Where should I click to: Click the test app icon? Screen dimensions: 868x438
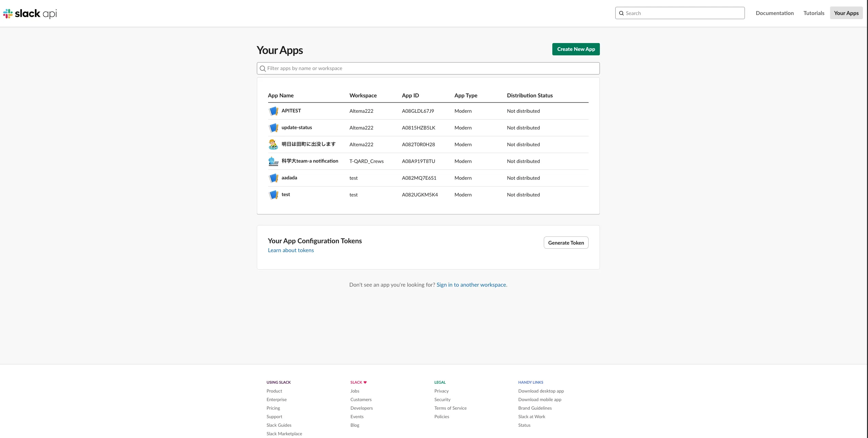(x=273, y=195)
